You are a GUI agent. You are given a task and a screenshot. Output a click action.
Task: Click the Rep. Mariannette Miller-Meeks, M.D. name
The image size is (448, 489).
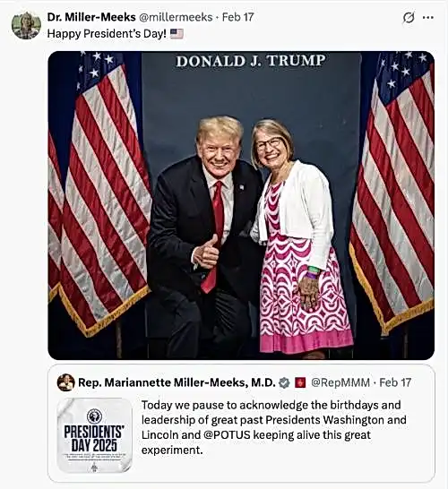point(177,382)
